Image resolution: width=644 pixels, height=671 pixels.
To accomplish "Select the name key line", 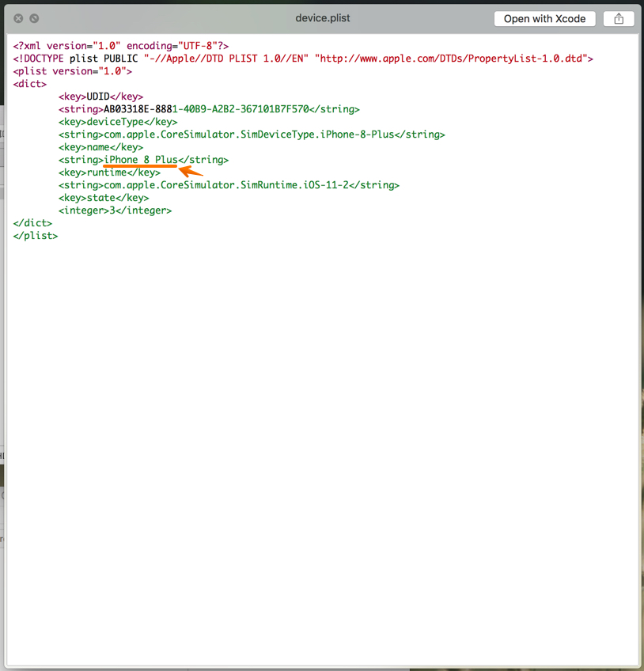I will [100, 147].
